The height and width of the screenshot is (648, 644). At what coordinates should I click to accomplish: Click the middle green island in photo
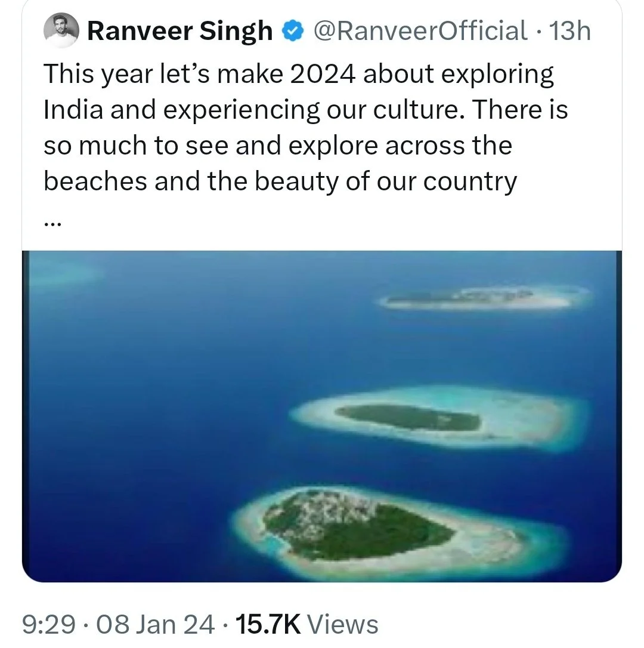point(408,416)
